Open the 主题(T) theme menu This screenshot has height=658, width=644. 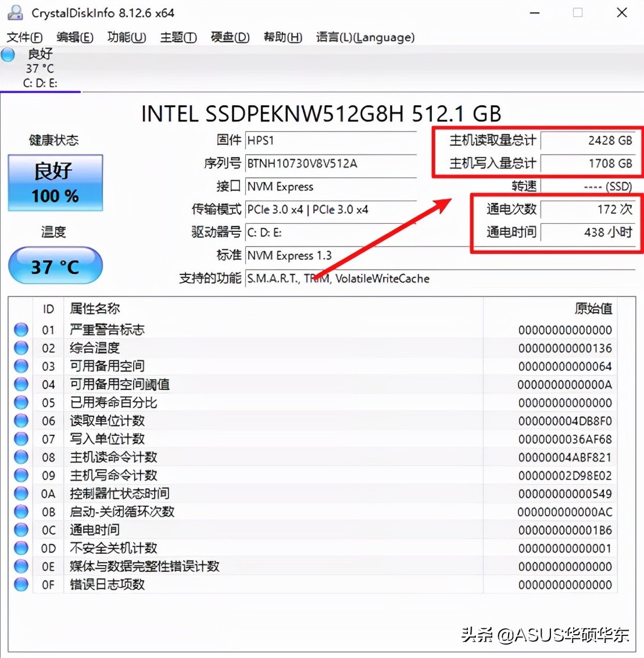(x=178, y=37)
